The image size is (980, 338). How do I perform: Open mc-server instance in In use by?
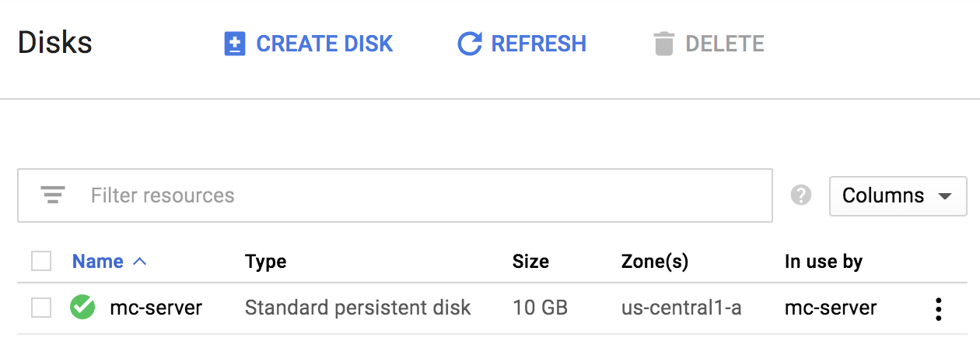(831, 308)
